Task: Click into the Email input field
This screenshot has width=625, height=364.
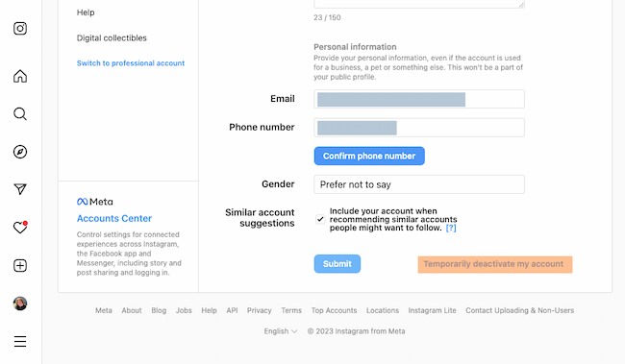Action: pyautogui.click(x=419, y=99)
